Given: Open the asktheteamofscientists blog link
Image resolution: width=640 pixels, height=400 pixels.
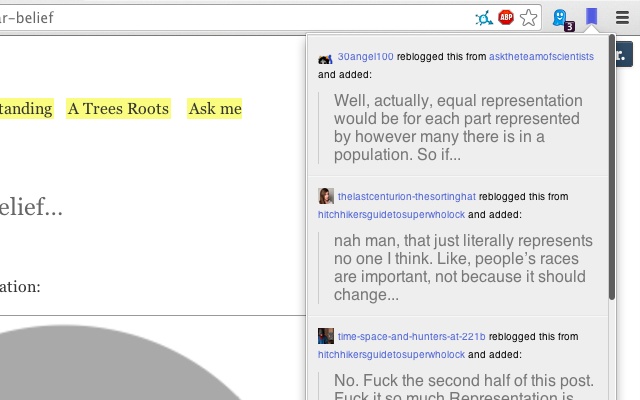Looking at the screenshot, I should [541, 56].
